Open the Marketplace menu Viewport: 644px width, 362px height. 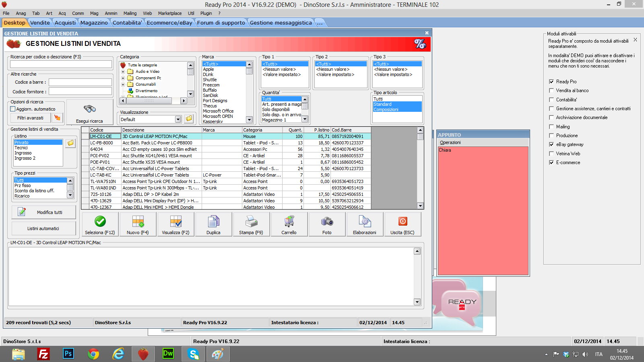pyautogui.click(x=170, y=13)
